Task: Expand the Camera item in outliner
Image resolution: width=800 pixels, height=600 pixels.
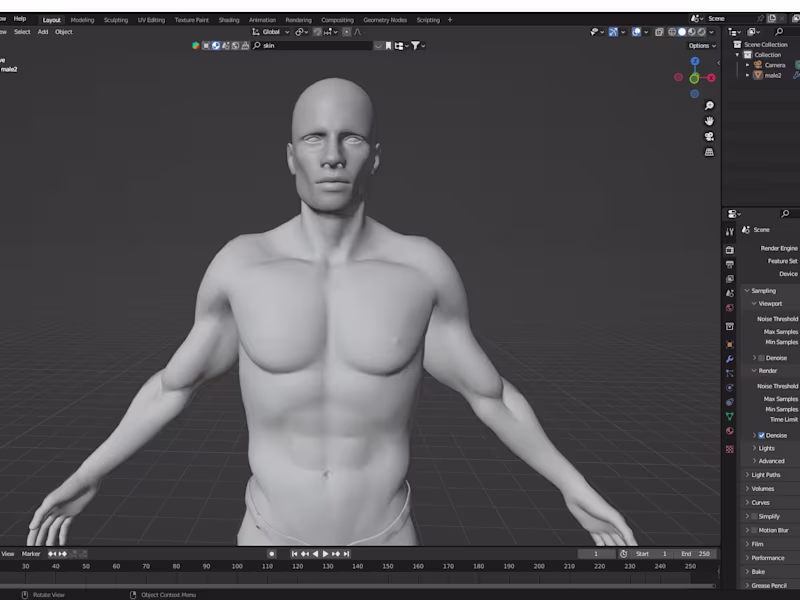Action: pyautogui.click(x=747, y=65)
